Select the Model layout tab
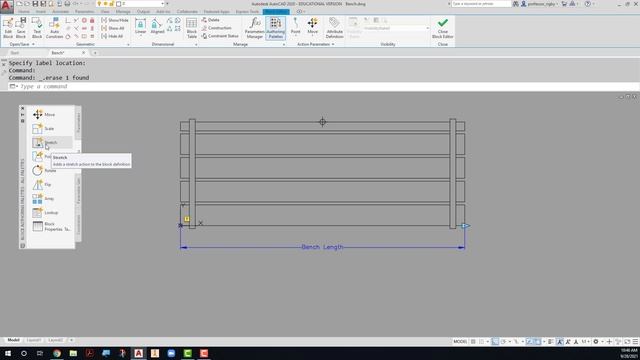Image resolution: width=640 pixels, height=360 pixels. 13,340
